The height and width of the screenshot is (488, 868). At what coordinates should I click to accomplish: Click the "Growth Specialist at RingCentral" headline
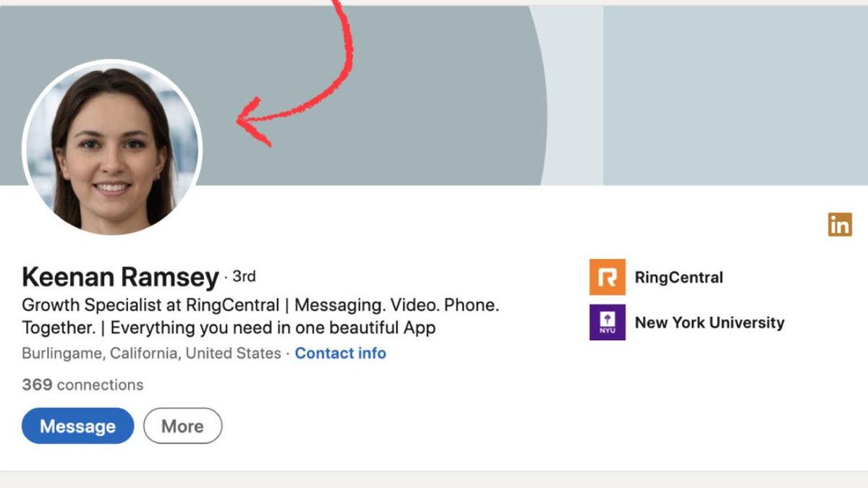tap(150, 304)
